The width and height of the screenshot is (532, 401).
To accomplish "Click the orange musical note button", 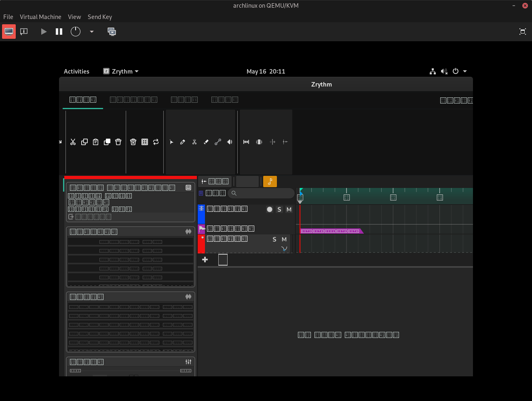I will 270,182.
